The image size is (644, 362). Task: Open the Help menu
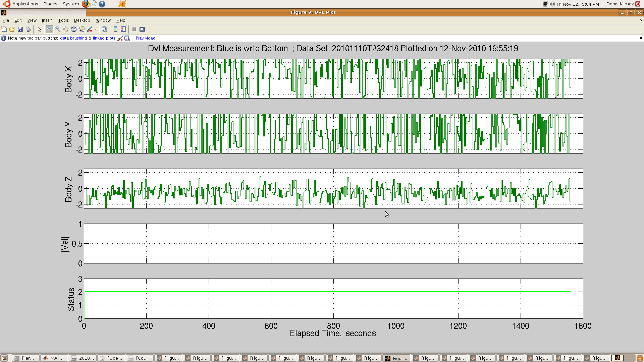(x=121, y=20)
